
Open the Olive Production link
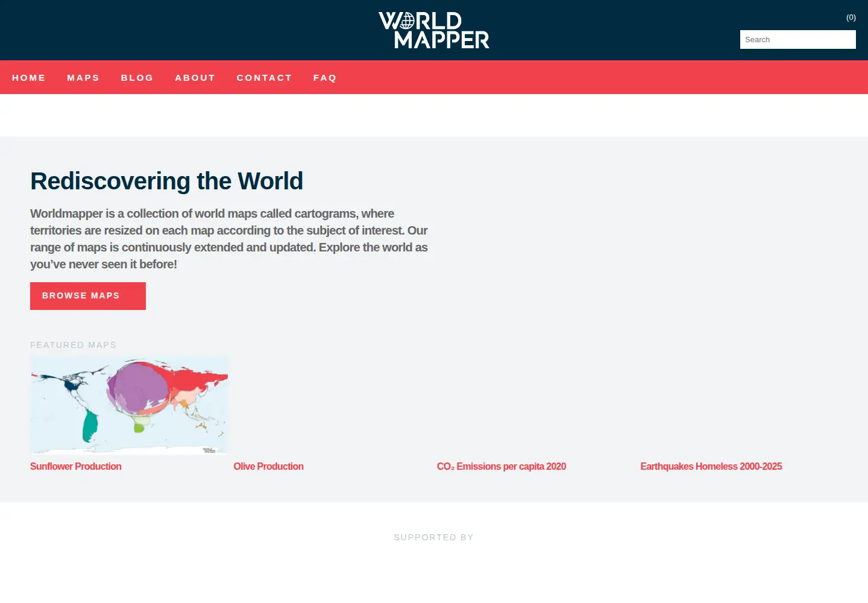coord(268,466)
